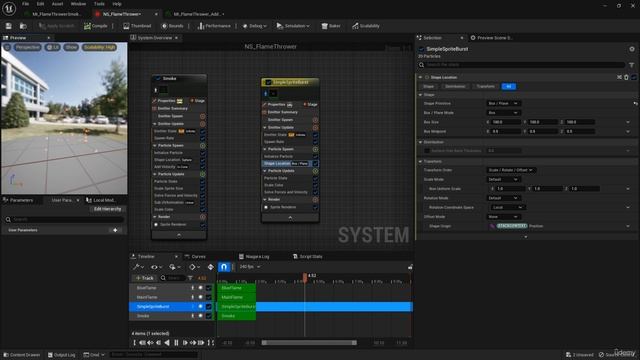The width and height of the screenshot is (640, 360).
Task: Toggle the Shape Location module enabled checkbox
Action: click(633, 77)
